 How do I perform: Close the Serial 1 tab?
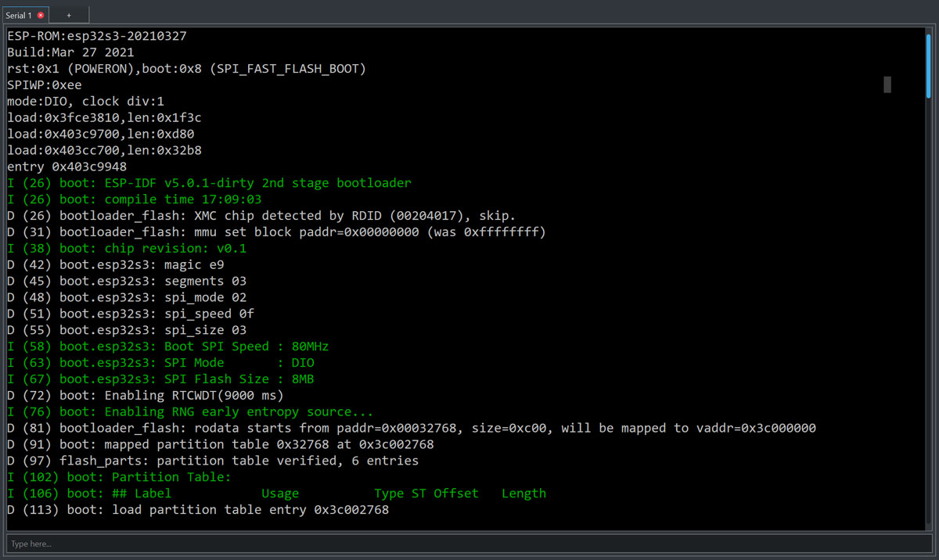(x=41, y=15)
